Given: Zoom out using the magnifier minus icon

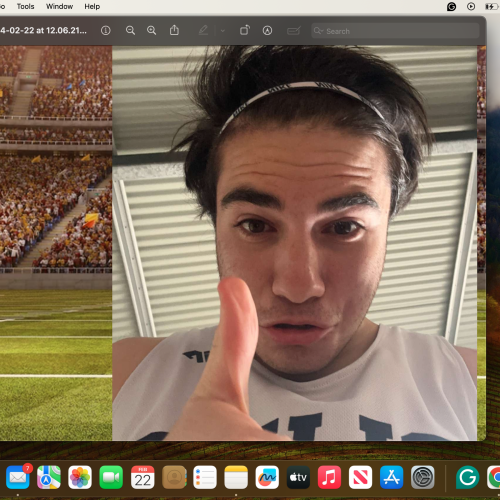Looking at the screenshot, I should pyautogui.click(x=130, y=31).
